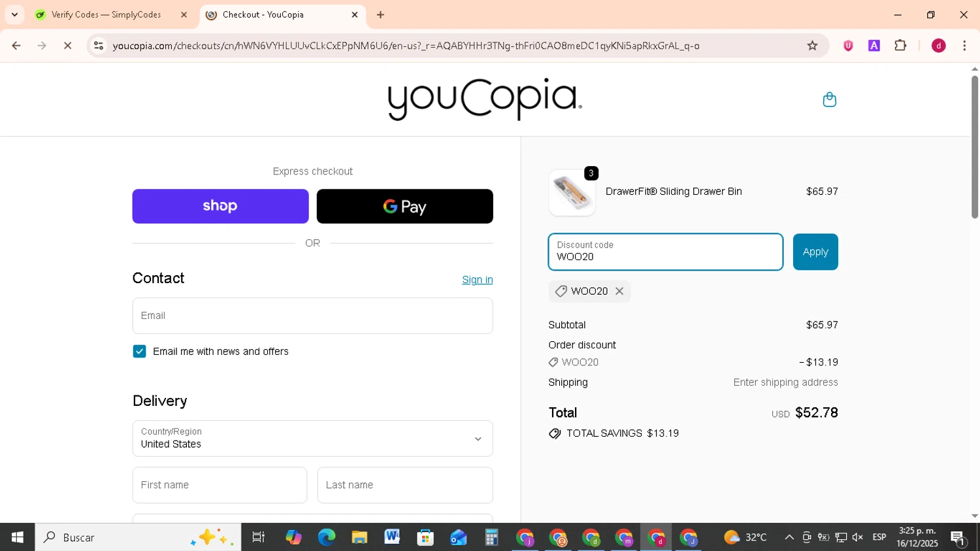Open the shopping bag cart icon
The image size is (980, 551).
tap(829, 99)
